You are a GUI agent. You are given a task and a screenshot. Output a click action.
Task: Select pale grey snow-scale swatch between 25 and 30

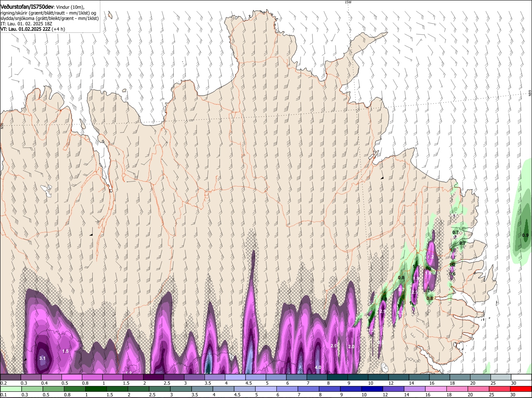point(501,377)
